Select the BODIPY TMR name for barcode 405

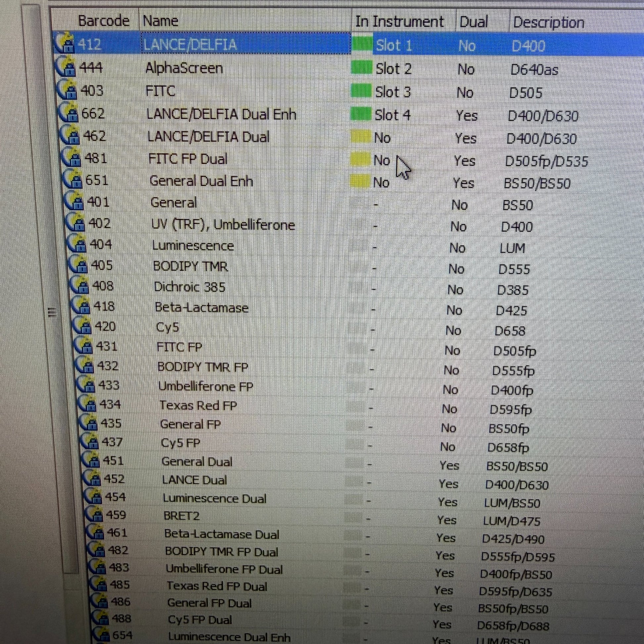[191, 267]
